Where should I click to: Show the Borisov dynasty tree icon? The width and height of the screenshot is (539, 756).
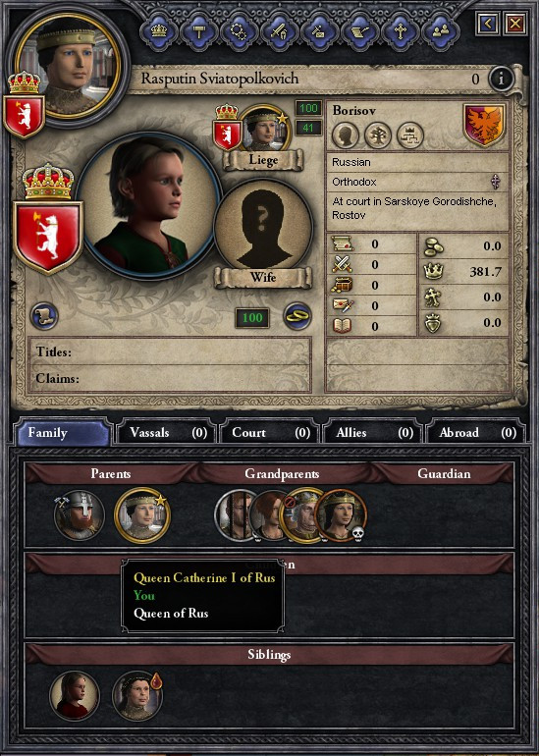point(377,135)
